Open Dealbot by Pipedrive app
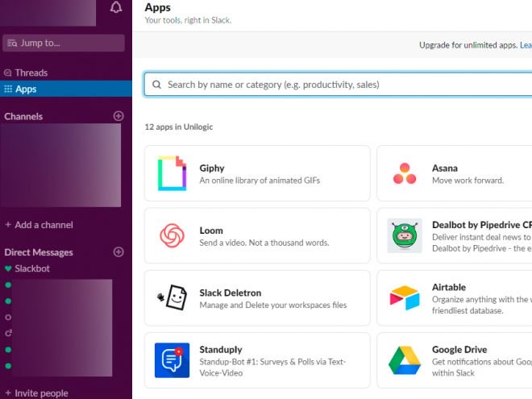Screen dimensions: 532x399 pyautogui.click(x=455, y=236)
